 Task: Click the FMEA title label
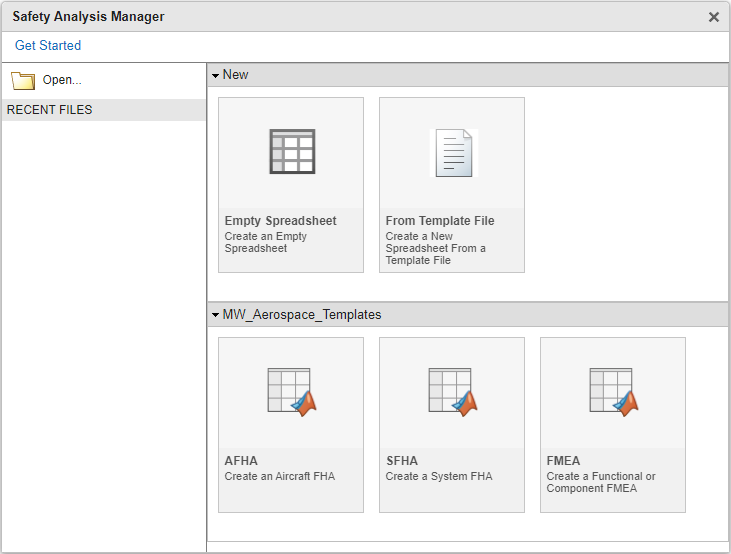coord(563,461)
